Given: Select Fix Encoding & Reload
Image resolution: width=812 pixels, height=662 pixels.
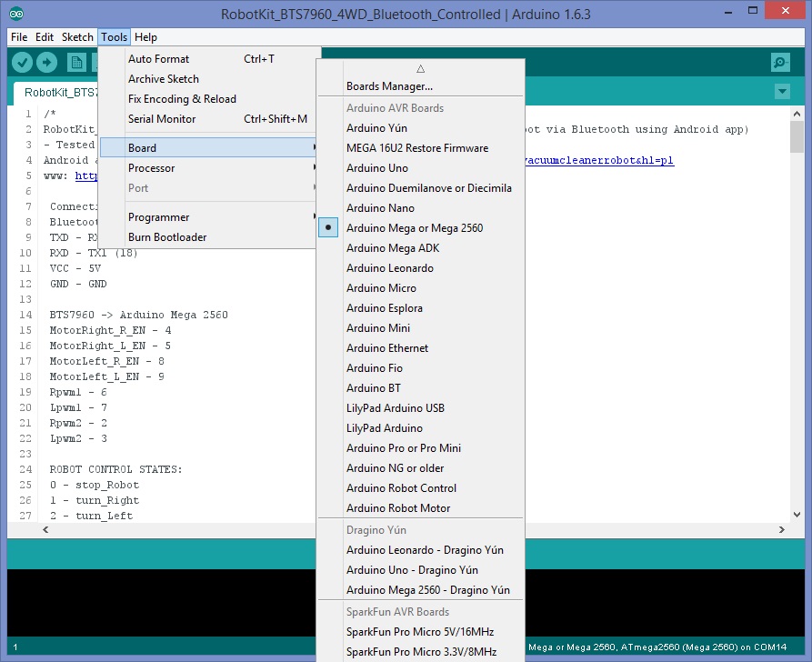Looking at the screenshot, I should click(207, 99).
